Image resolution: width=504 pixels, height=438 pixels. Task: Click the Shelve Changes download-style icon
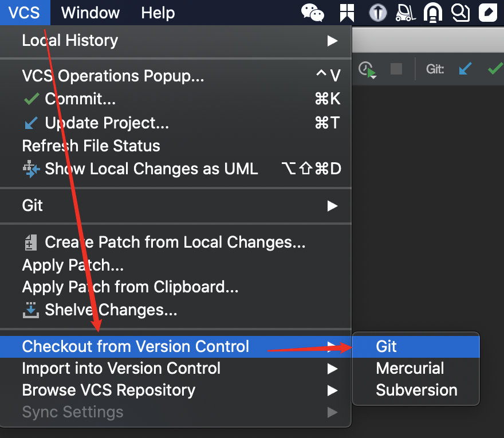30,310
